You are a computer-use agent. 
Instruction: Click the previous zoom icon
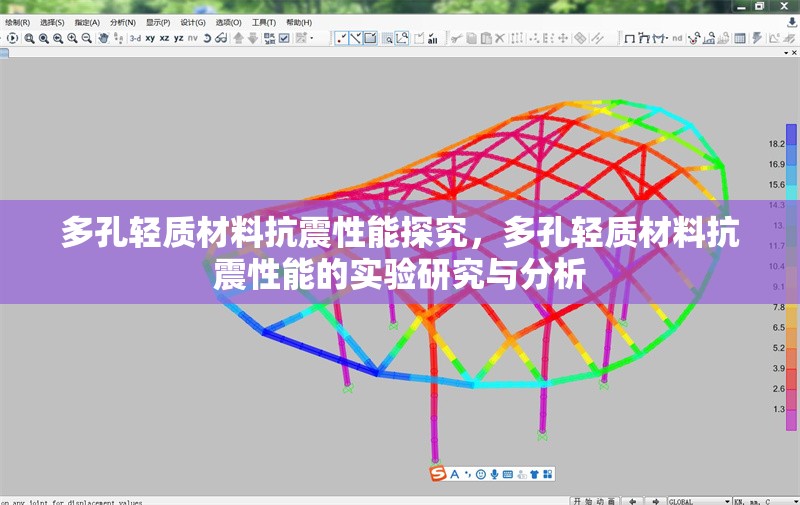[x=58, y=38]
